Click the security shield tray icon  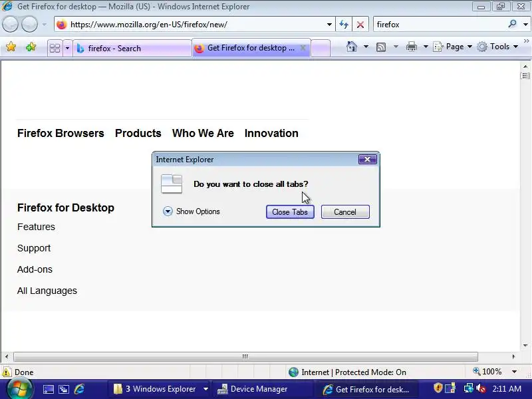(438, 388)
